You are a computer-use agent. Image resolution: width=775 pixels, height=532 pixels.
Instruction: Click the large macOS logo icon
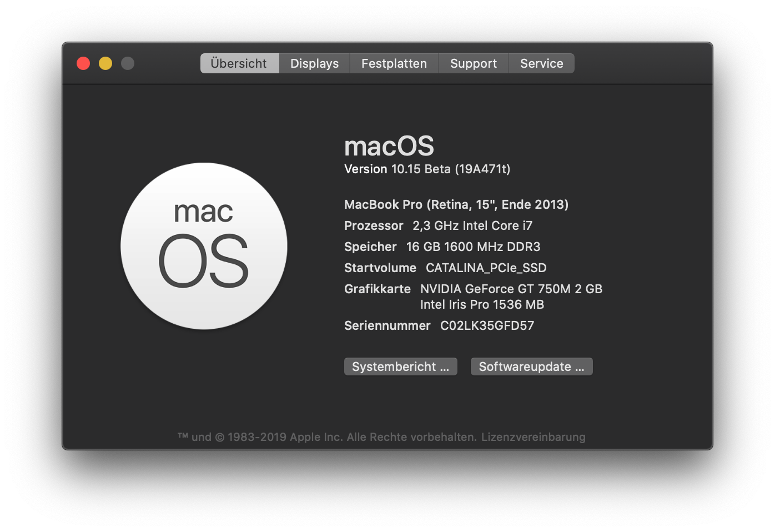(x=204, y=246)
